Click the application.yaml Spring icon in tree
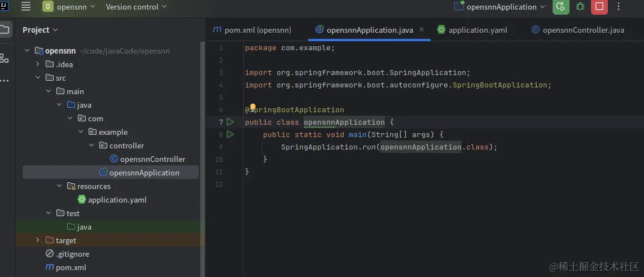Screen dimensions: 644x277 coord(82,200)
